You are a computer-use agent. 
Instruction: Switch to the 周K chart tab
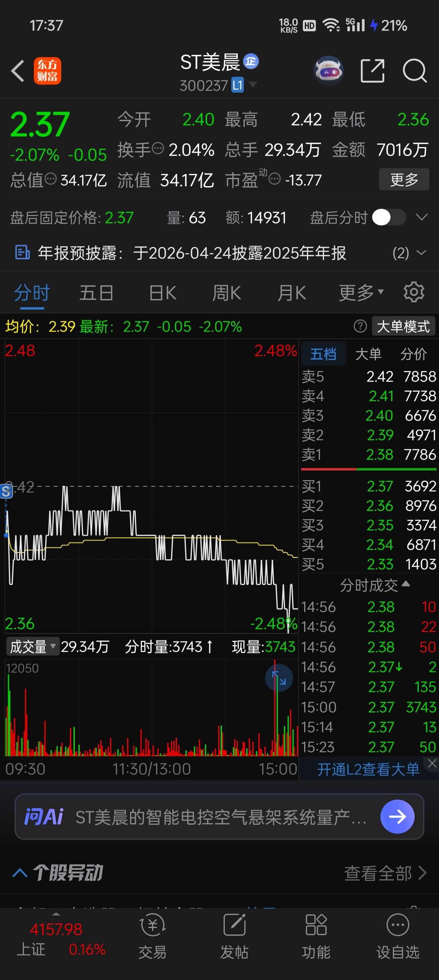(x=227, y=293)
